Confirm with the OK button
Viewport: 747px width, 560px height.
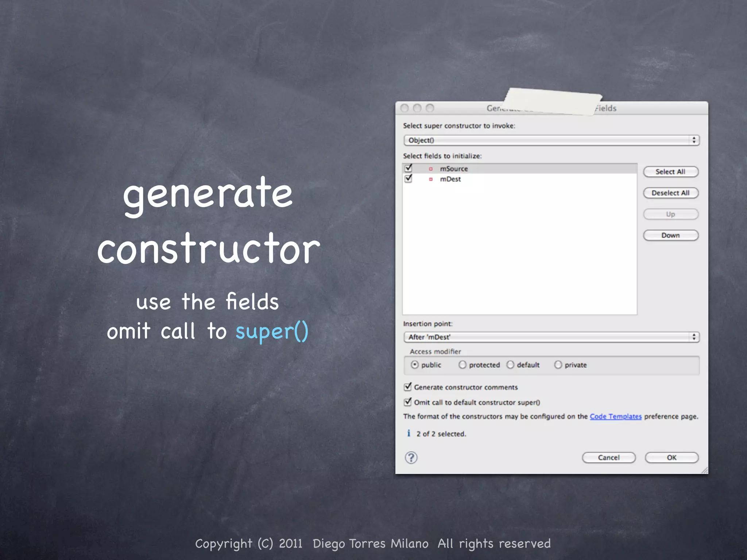[671, 458]
